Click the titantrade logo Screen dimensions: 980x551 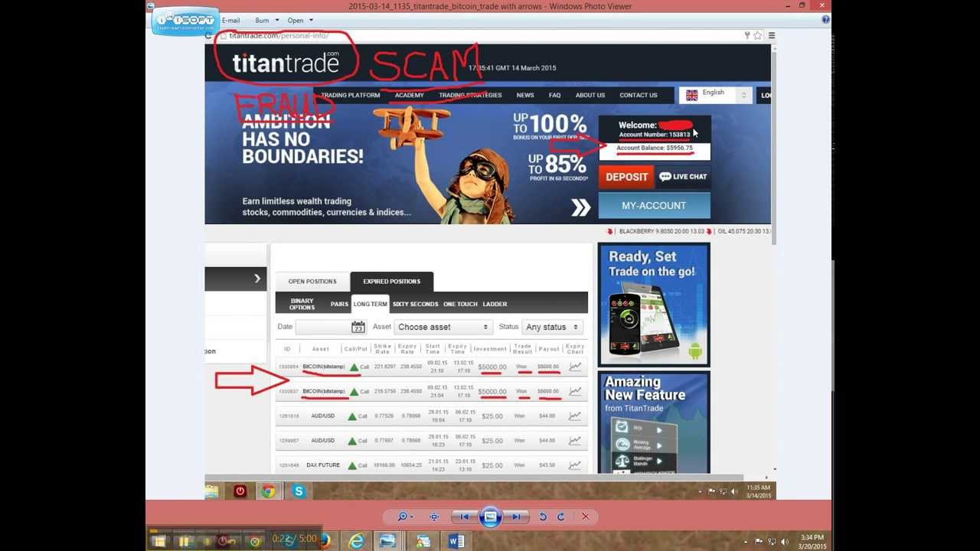click(x=285, y=63)
